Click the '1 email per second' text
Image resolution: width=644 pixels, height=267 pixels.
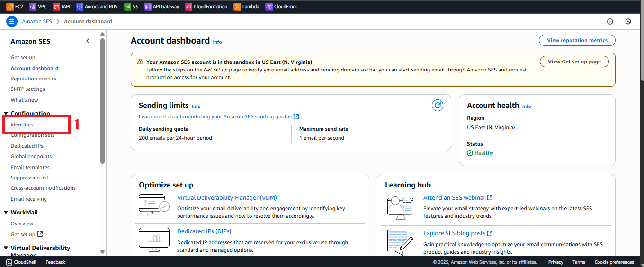tap(322, 138)
